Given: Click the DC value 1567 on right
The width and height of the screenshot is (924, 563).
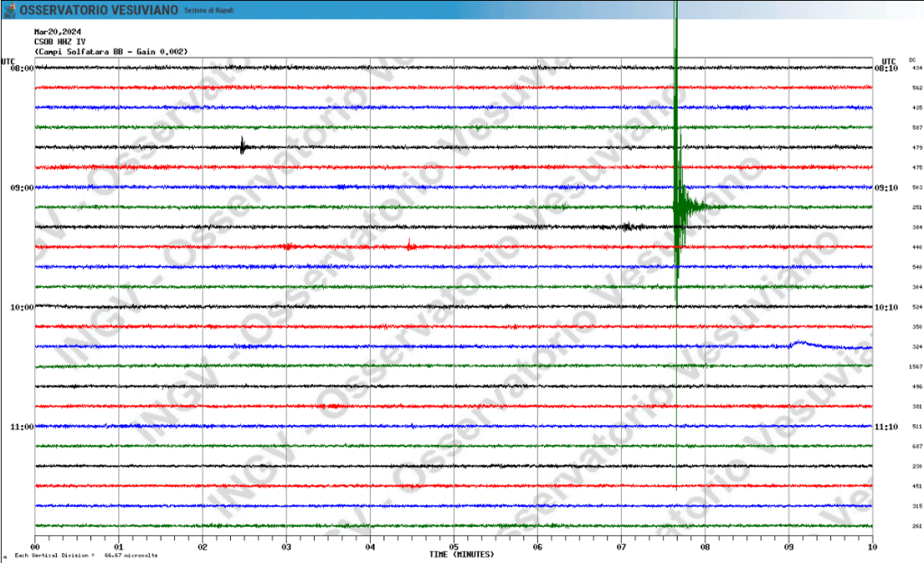Looking at the screenshot, I should pyautogui.click(x=916, y=367).
